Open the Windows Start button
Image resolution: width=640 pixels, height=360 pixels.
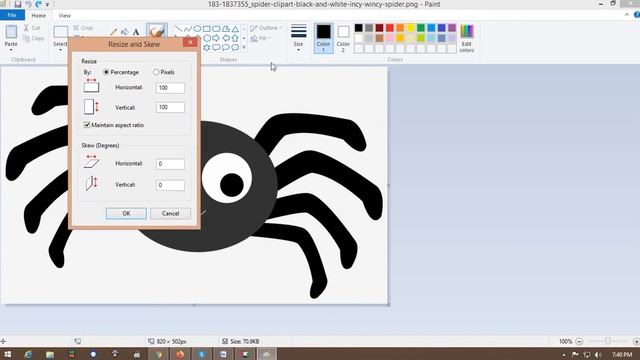(7, 354)
